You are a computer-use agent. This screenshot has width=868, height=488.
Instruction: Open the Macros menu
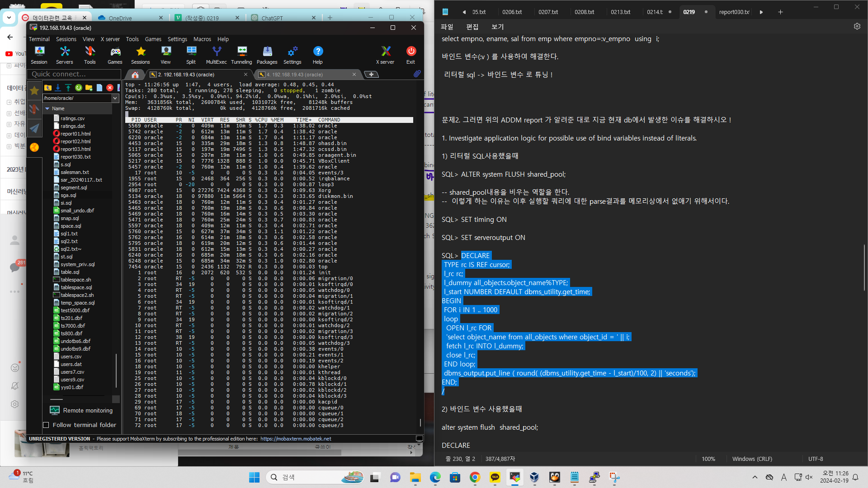[x=202, y=39]
